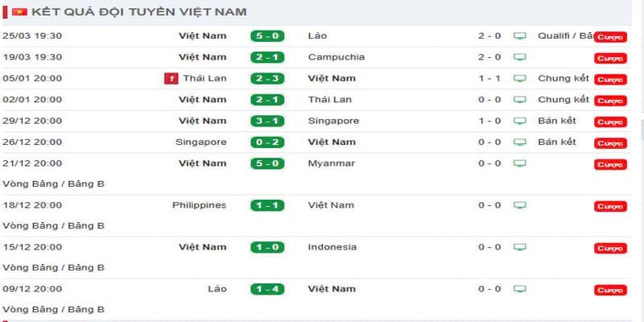Open the Philippines team link
Viewport: 644px width, 322px height.
click(x=199, y=205)
